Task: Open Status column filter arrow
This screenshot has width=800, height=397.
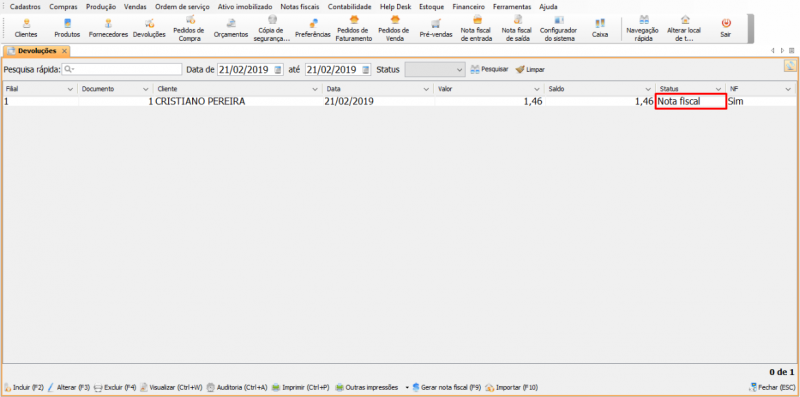Action: point(718,89)
